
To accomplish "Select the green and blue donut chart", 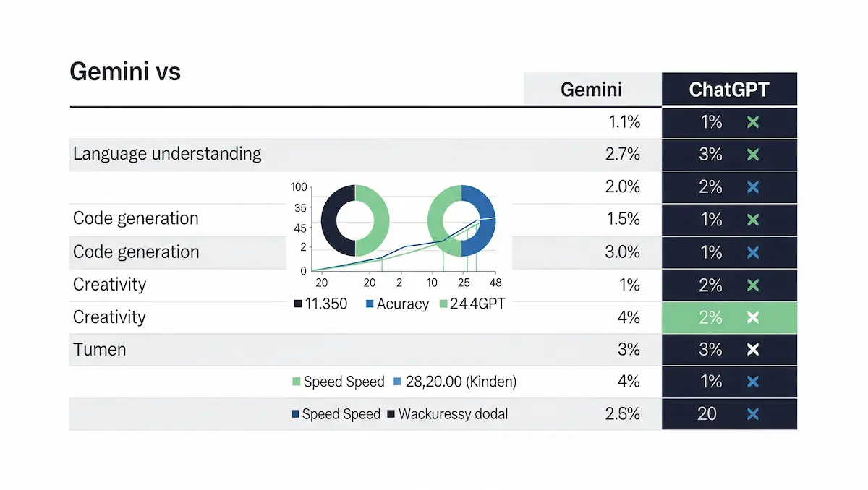I will pyautogui.click(x=461, y=220).
